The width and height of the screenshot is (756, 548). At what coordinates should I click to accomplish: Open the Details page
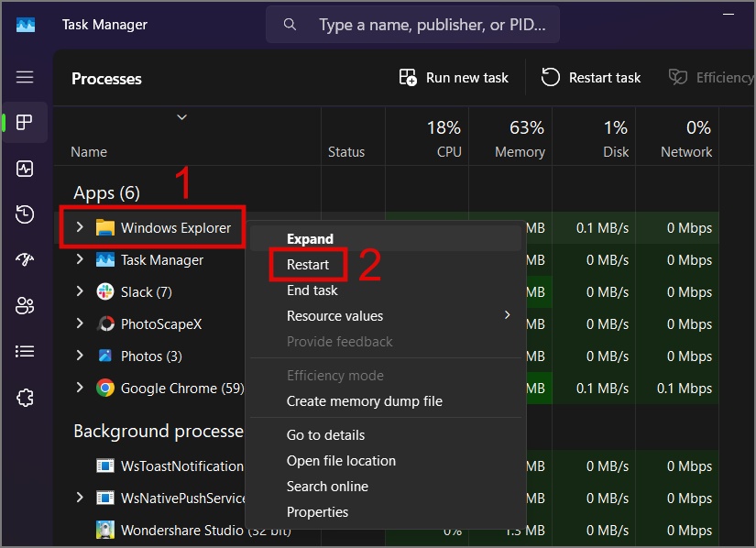(25, 352)
